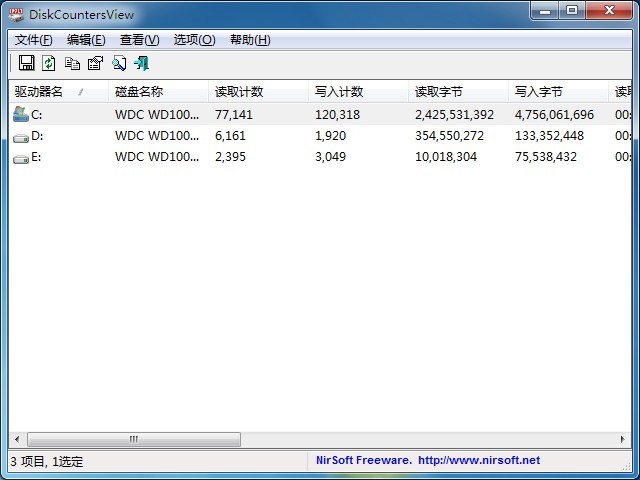Open the 帮助(H) menu
This screenshot has height=480, width=640.
click(250, 40)
